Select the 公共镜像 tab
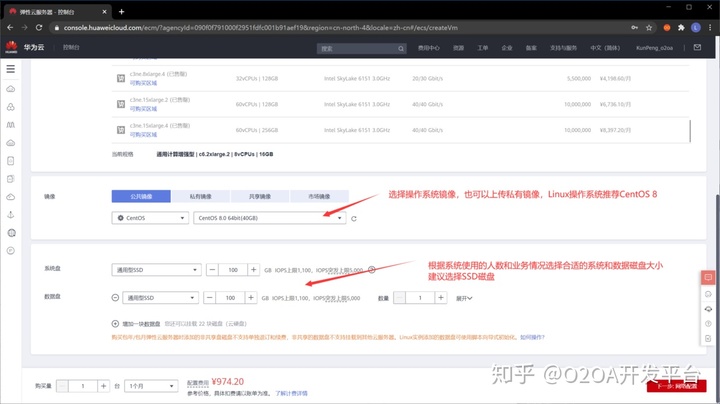720x404 pixels. [x=141, y=196]
